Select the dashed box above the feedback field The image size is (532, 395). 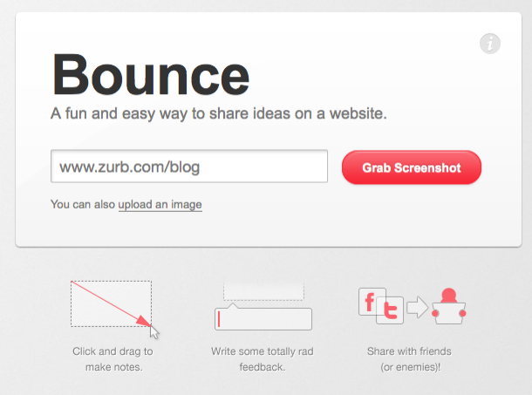263,291
